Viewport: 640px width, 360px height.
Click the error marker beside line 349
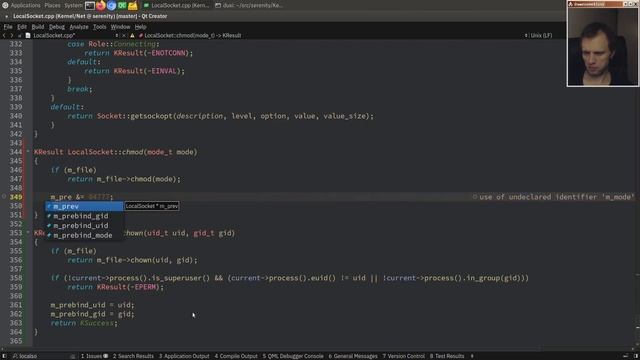[x=4, y=197]
